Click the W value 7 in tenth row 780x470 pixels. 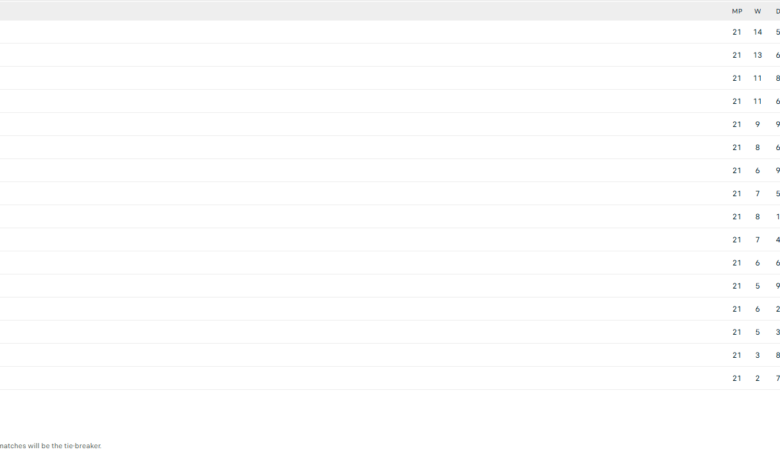pos(757,240)
